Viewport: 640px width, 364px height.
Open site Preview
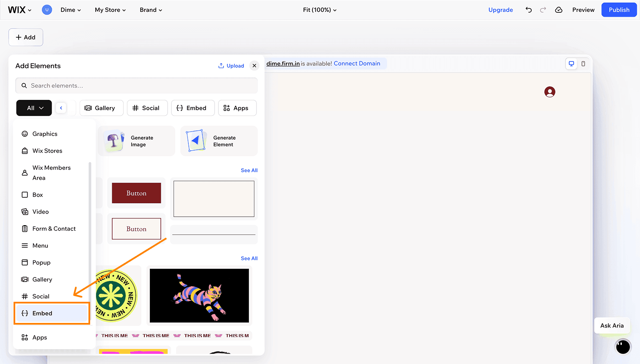pyautogui.click(x=583, y=10)
